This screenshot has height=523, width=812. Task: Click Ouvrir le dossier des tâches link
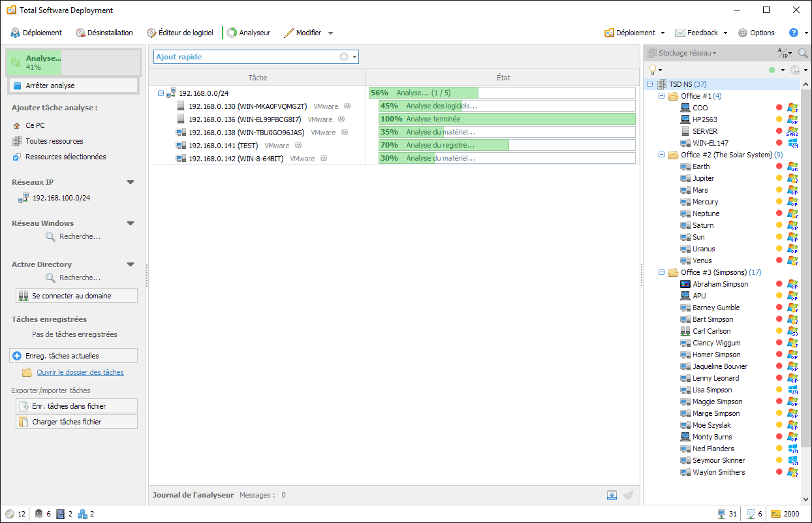[x=80, y=372]
